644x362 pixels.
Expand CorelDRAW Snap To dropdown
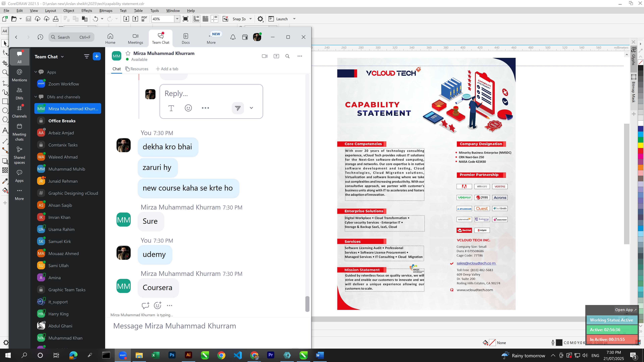(251, 19)
